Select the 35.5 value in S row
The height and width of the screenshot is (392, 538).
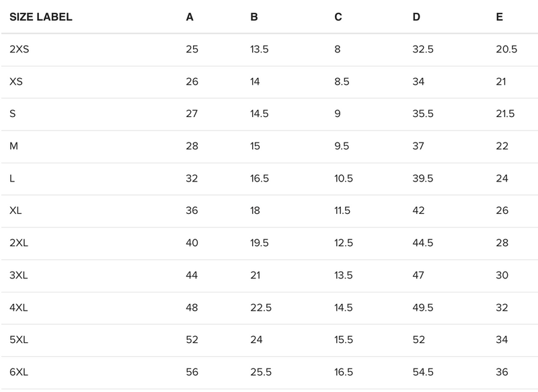[423, 114]
